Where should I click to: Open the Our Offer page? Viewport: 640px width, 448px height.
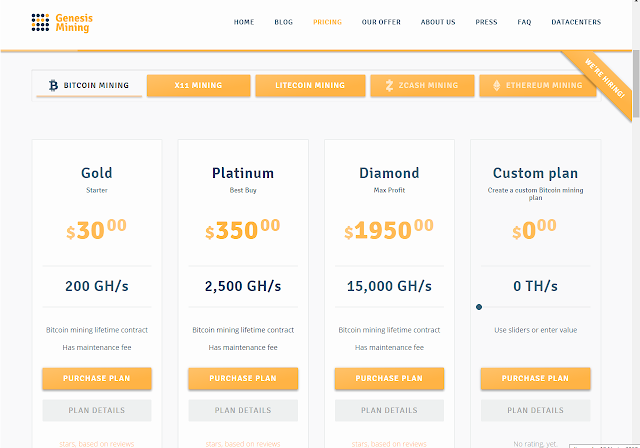[x=381, y=22]
